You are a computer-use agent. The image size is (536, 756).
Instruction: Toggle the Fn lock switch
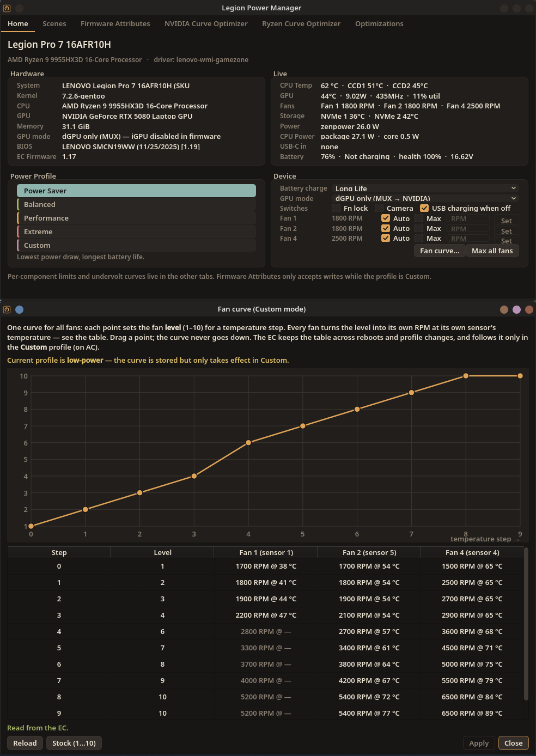tap(336, 208)
